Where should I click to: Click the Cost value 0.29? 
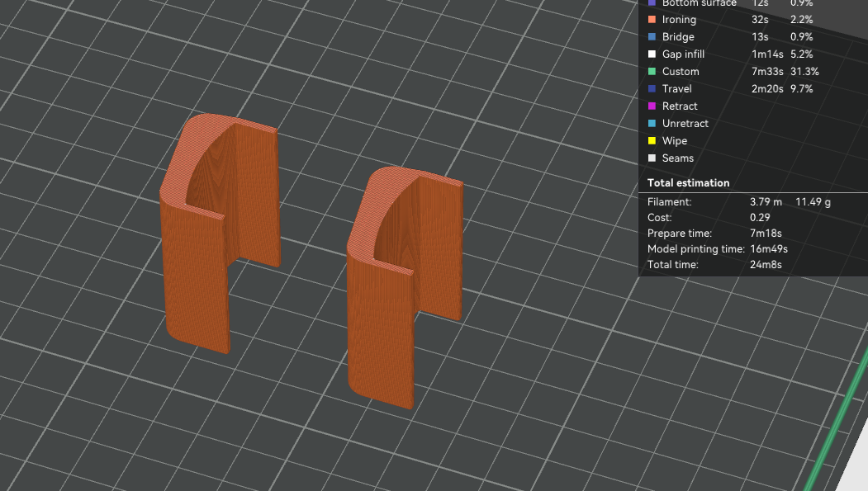pos(760,218)
